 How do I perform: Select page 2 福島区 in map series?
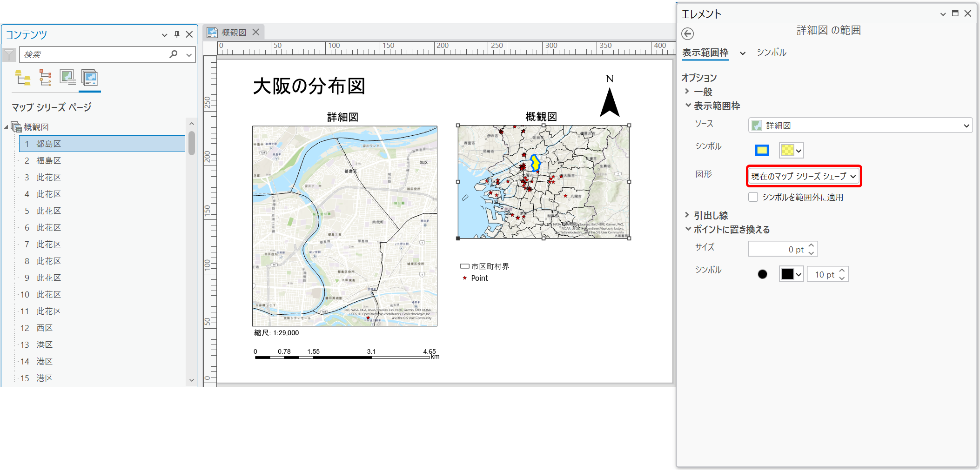point(49,161)
